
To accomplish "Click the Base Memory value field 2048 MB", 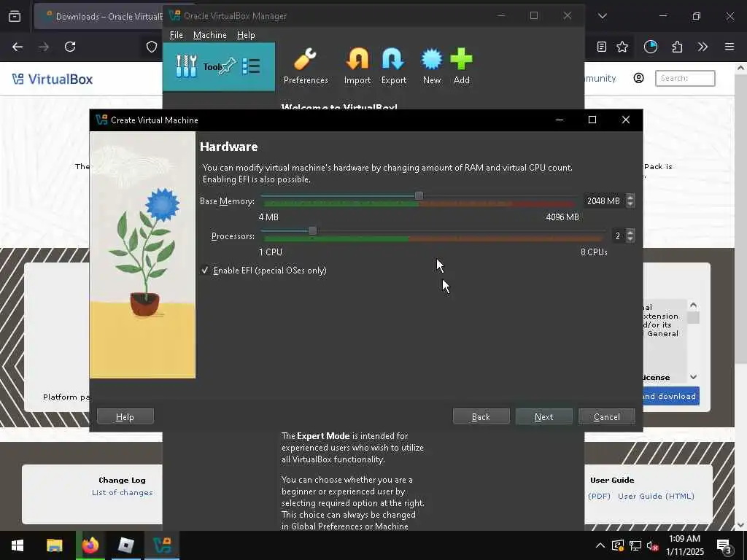I will click(604, 201).
